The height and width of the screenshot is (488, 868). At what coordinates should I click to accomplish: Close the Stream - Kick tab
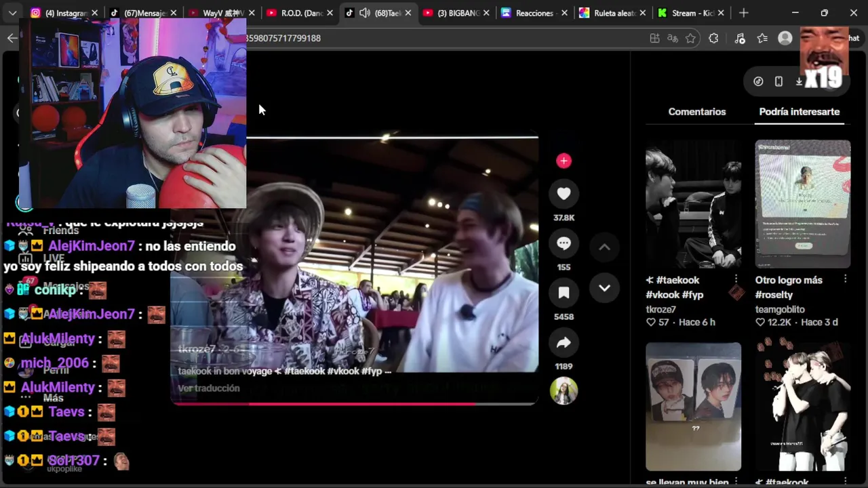coord(721,13)
